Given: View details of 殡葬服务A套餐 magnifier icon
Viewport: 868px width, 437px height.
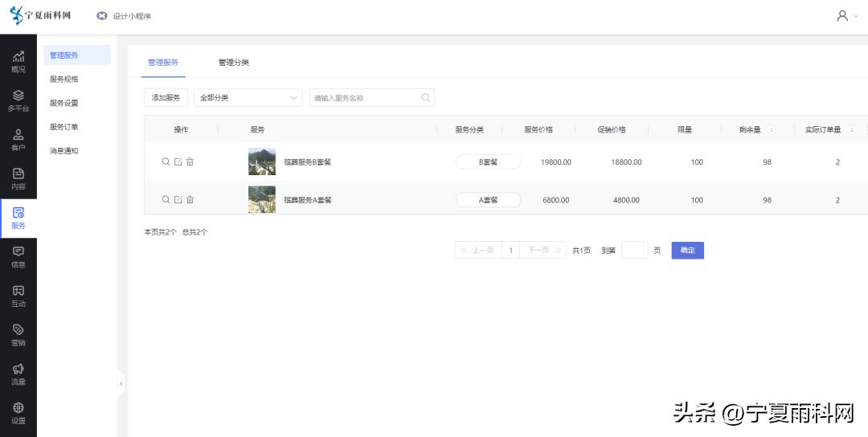Looking at the screenshot, I should click(x=166, y=200).
